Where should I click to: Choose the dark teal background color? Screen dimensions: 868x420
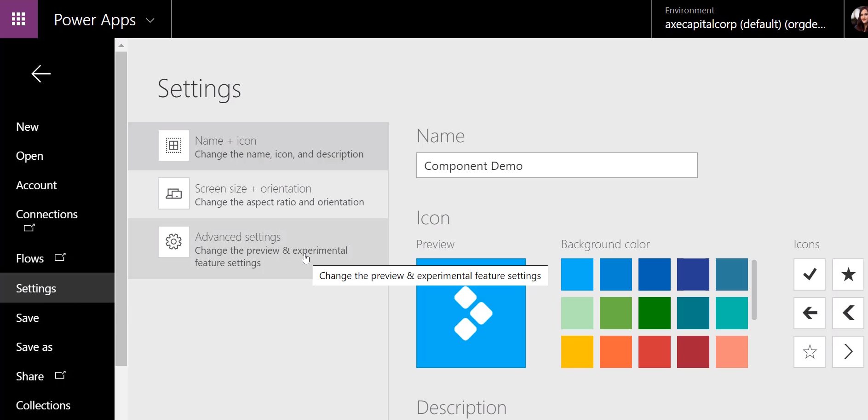point(693,313)
